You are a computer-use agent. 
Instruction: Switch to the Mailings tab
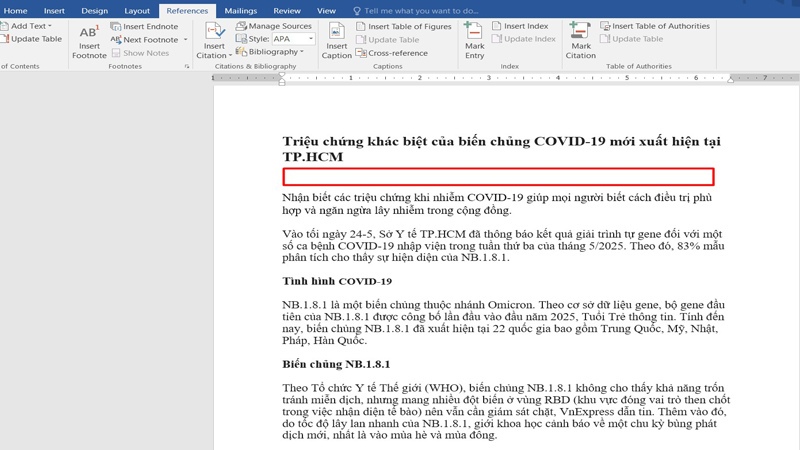coord(240,11)
